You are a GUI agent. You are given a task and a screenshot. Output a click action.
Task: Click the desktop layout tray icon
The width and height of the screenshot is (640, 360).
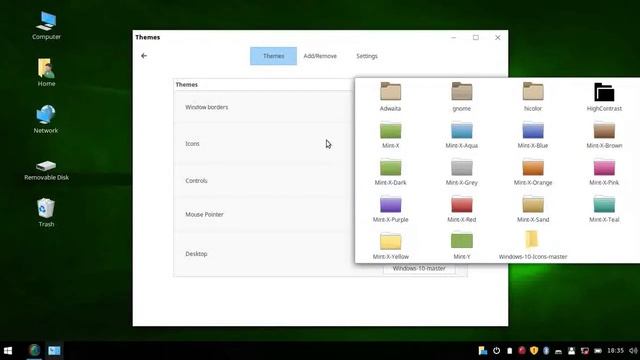pos(483,351)
